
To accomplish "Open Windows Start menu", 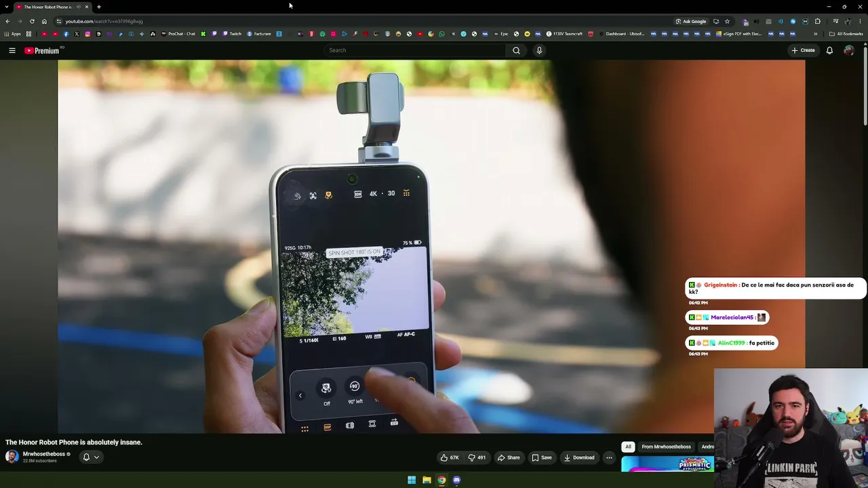I will coord(412,480).
